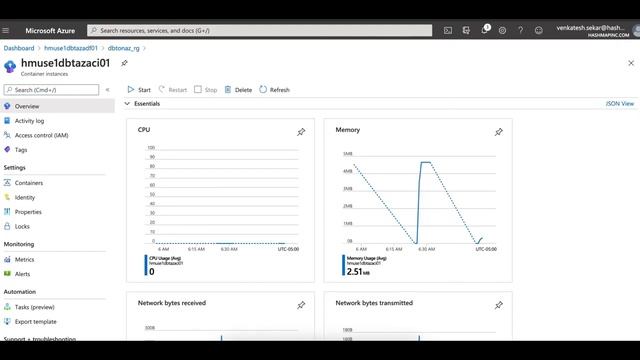Open the feedback smiley icon
Screen dimensions: 640x360
539,31
